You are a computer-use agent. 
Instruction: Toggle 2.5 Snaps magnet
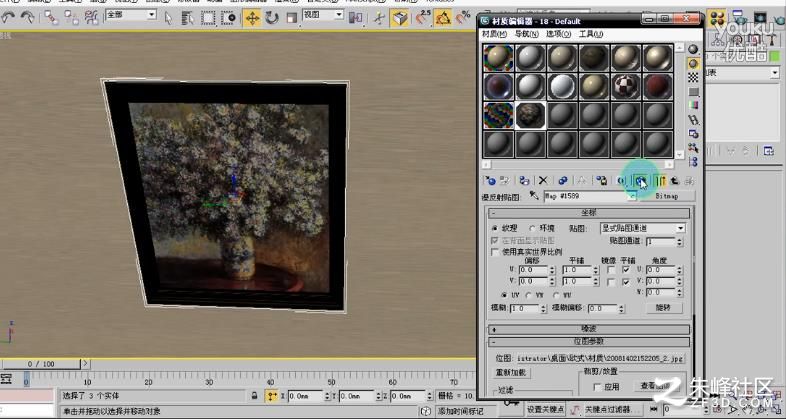pos(424,18)
